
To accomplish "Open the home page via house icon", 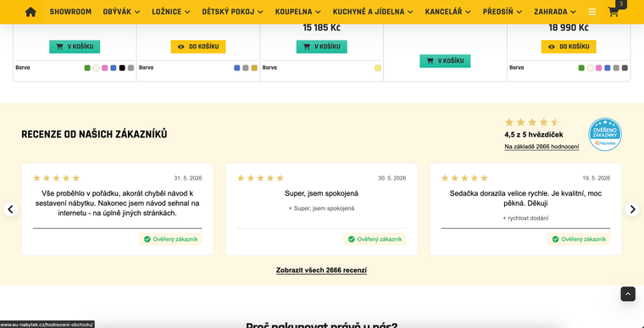I will point(31,12).
